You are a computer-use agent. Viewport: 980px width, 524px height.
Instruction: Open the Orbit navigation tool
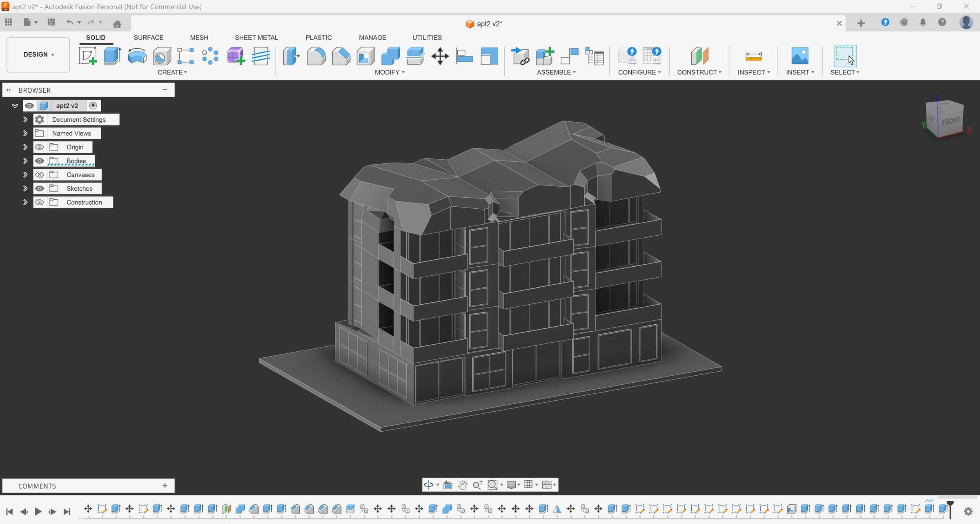(x=428, y=485)
